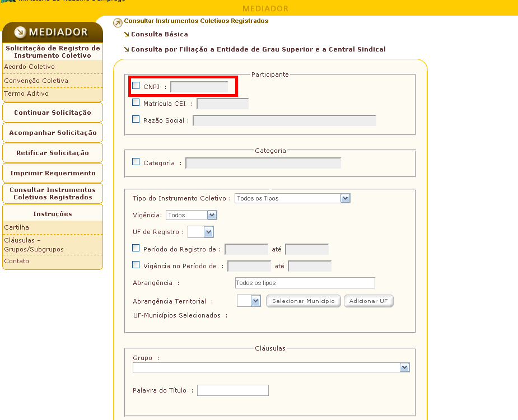Click the arrow icon beside Consultar Instrumentos heading
518x420 pixels.
117,23
